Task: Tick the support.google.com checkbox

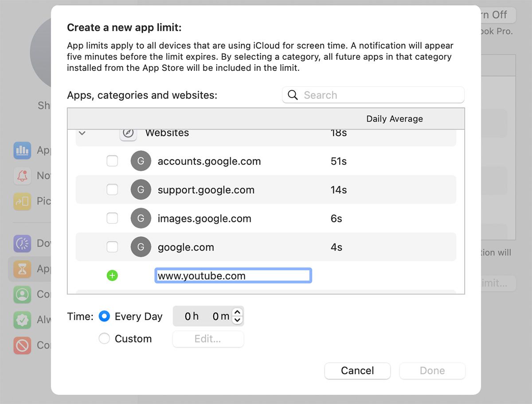Action: pos(113,190)
